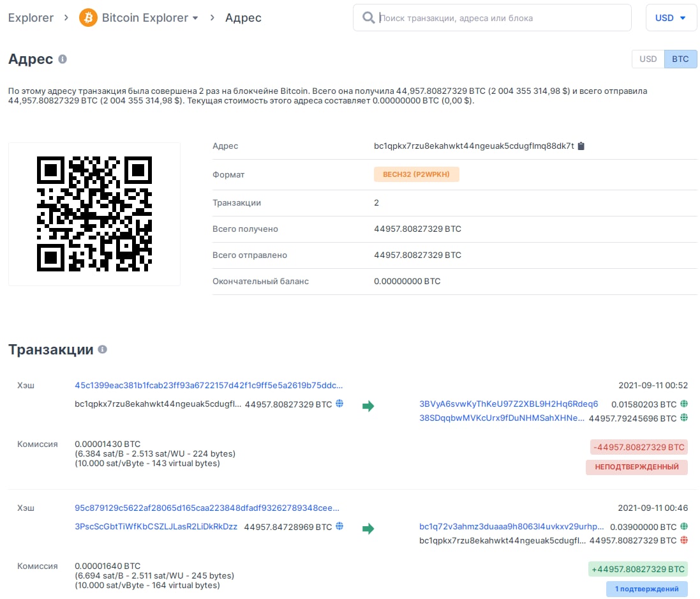The width and height of the screenshot is (700, 599).
Task: Copy address with the clipboard icon
Action: [581, 146]
